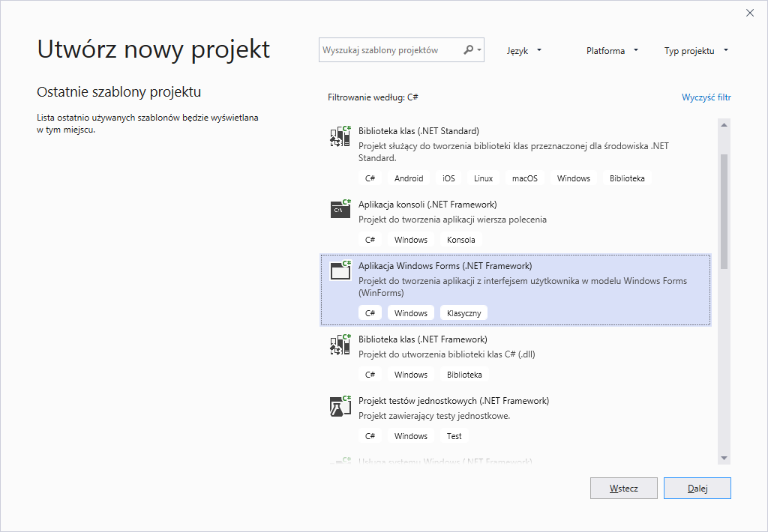The image size is (768, 532).
Task: Open the Platforma filter dropdown
Action: point(612,50)
